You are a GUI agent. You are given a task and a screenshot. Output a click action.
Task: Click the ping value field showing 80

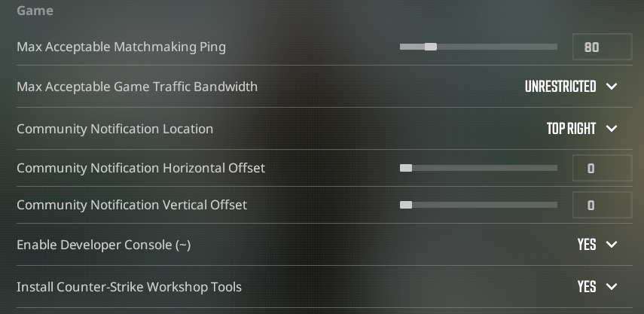pyautogui.click(x=602, y=47)
